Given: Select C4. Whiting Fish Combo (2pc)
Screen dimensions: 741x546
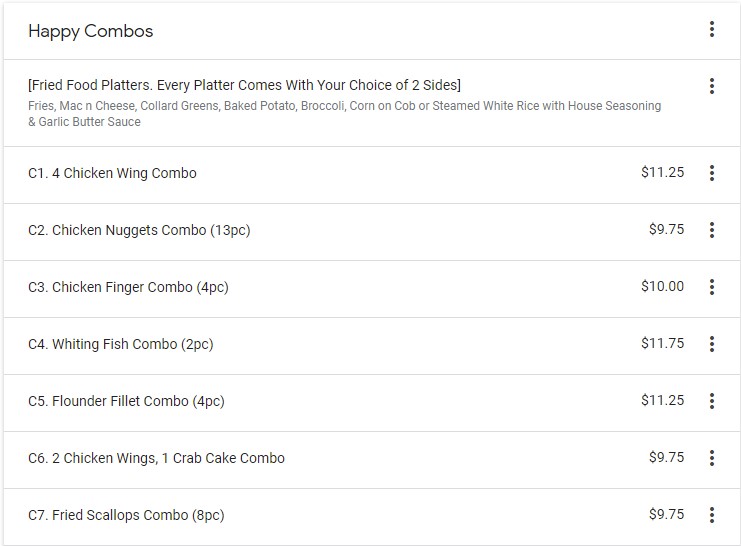Looking at the screenshot, I should (x=120, y=344).
